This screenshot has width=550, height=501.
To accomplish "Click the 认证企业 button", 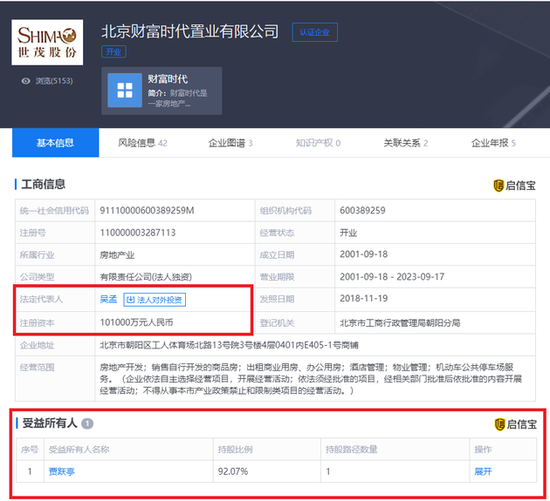I will click(x=315, y=32).
